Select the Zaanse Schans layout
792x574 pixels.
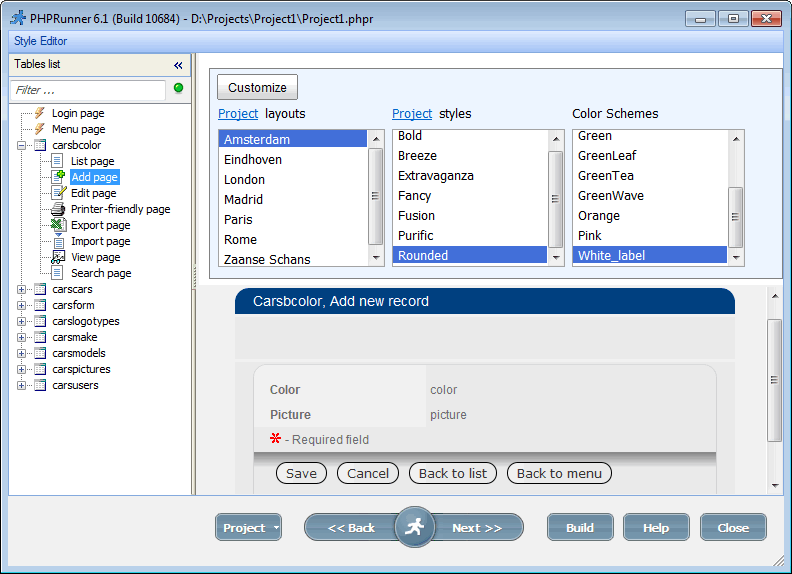click(x=293, y=259)
